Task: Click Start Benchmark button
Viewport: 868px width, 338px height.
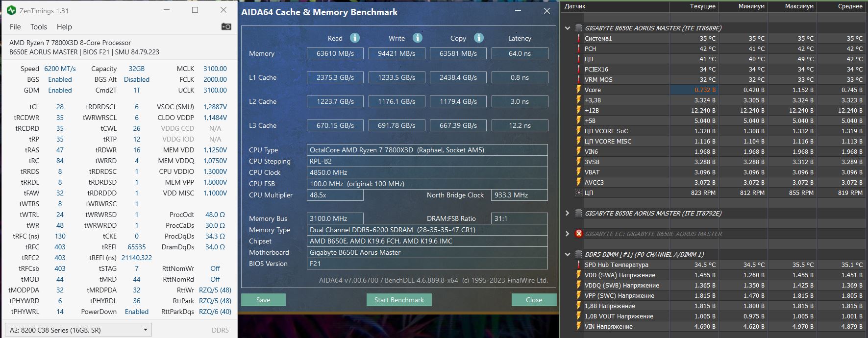Action: click(399, 300)
